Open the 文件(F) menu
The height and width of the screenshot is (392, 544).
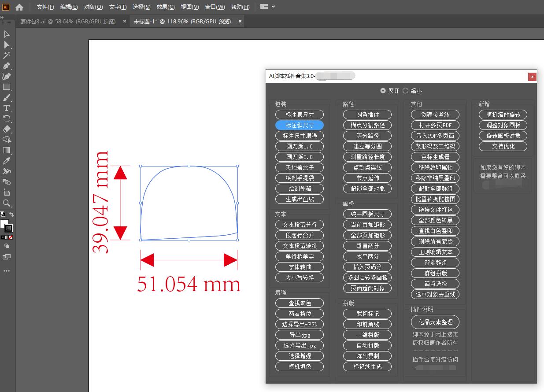(x=46, y=7)
